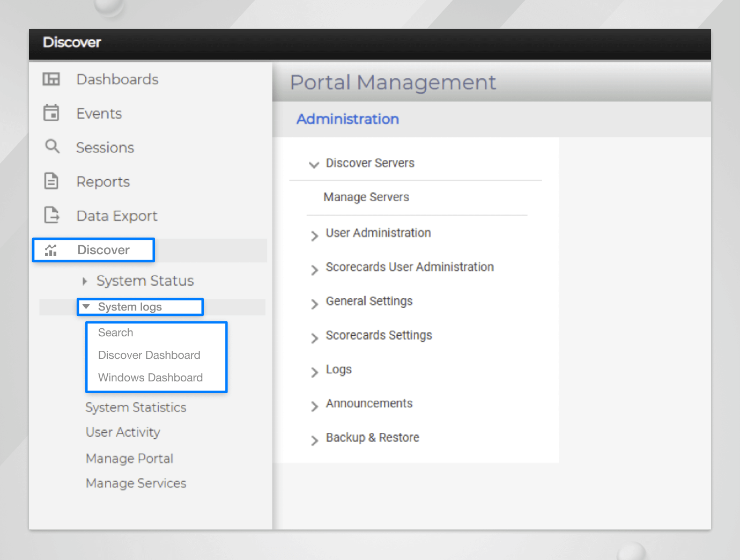Open the Manage Servers link
The width and height of the screenshot is (740, 560).
point(366,197)
